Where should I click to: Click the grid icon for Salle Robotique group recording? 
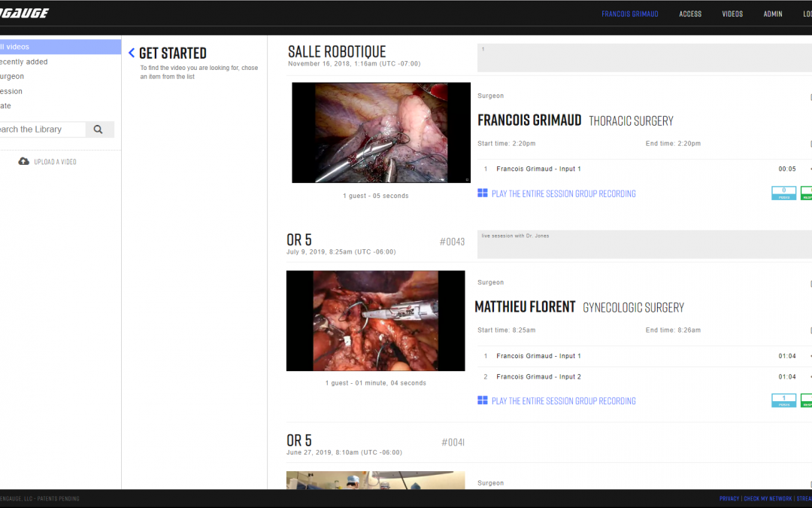[x=483, y=193]
